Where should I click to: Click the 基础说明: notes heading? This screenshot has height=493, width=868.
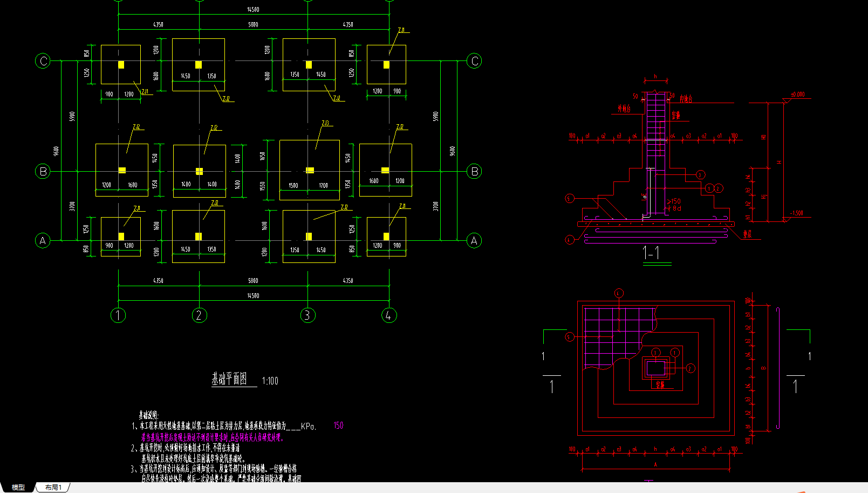(149, 415)
